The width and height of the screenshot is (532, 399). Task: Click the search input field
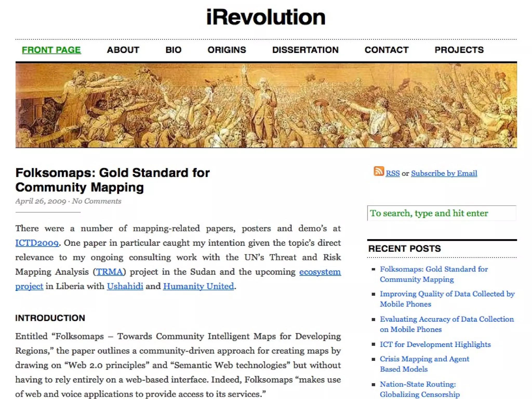(x=441, y=213)
